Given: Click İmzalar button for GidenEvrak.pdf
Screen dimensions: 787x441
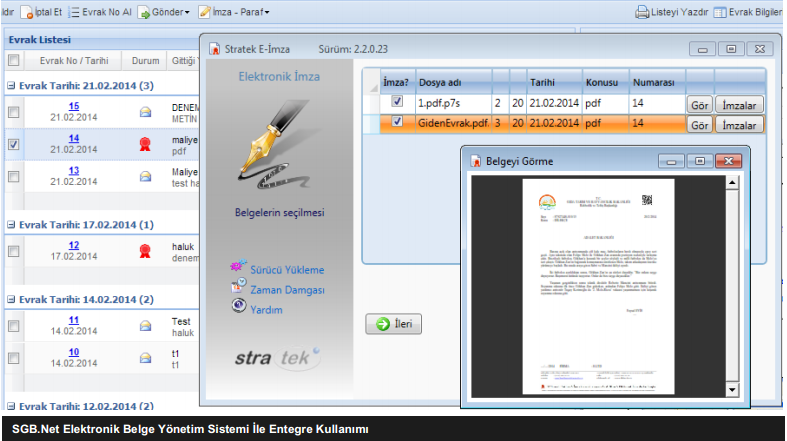Looking at the screenshot, I should [739, 124].
